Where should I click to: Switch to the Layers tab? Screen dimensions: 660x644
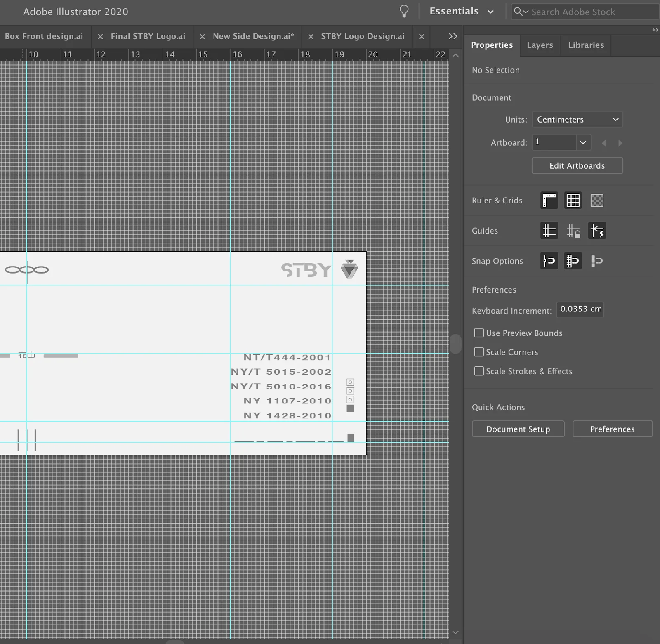point(540,45)
